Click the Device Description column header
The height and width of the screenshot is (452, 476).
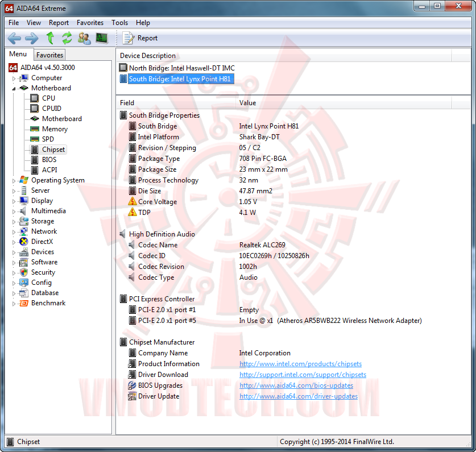coord(284,56)
